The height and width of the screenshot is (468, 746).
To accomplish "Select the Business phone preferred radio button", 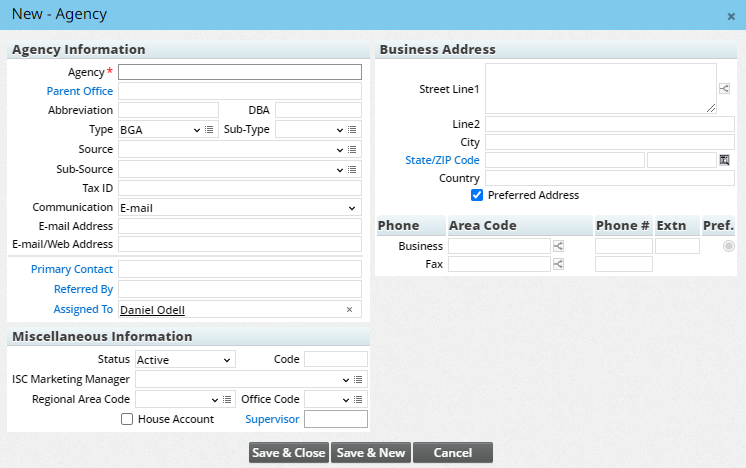I will (729, 246).
